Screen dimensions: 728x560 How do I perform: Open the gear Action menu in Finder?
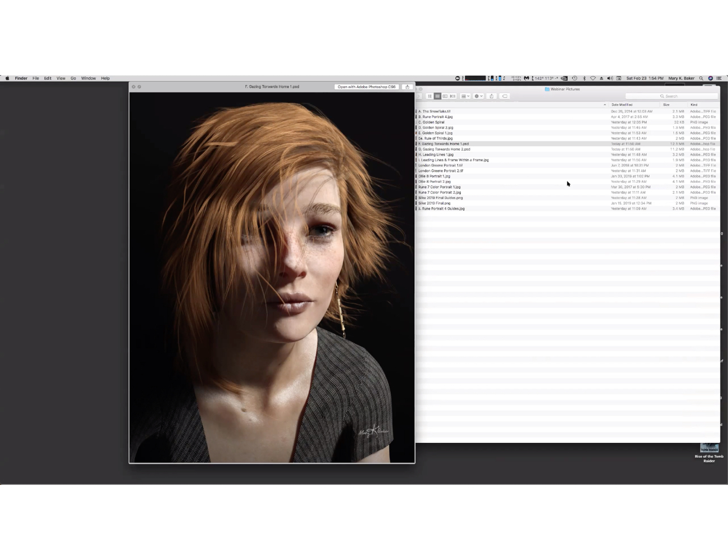pyautogui.click(x=478, y=96)
